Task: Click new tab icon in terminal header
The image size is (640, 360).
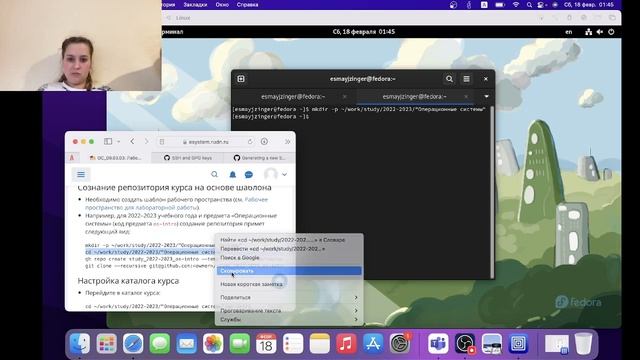Action: coord(241,79)
